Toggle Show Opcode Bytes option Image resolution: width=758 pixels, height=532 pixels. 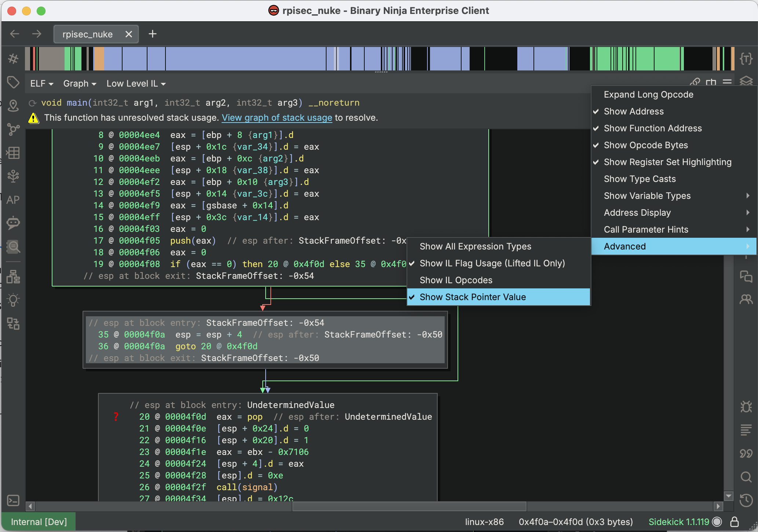(x=674, y=145)
